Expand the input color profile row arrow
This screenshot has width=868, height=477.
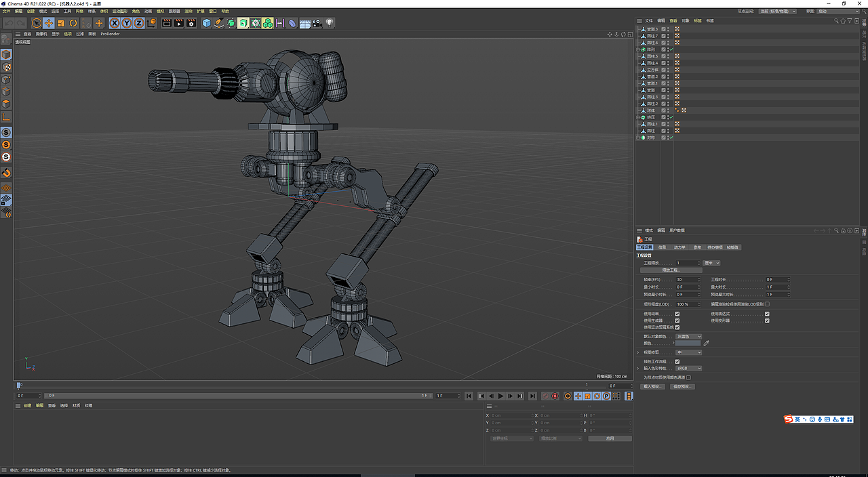point(638,369)
